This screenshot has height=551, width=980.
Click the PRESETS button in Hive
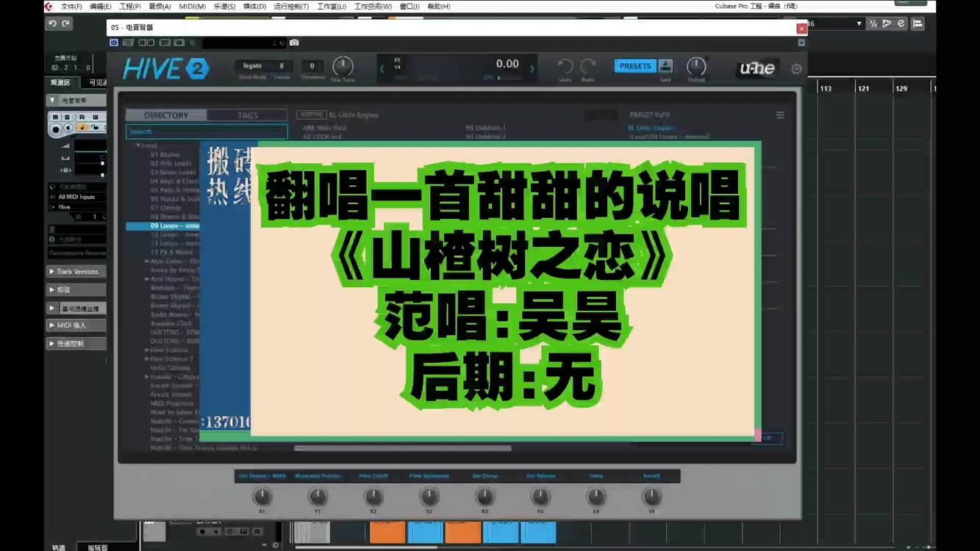637,65
